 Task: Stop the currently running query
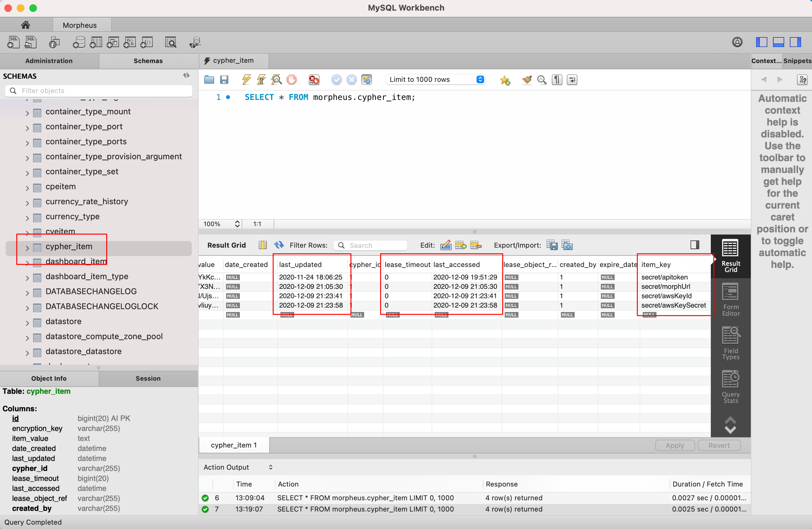[x=292, y=79]
